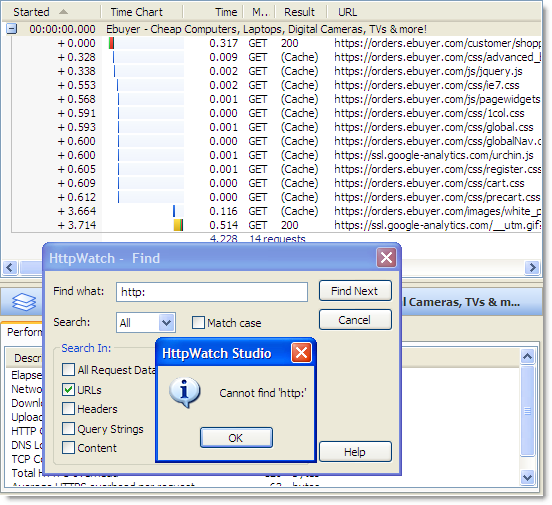Check the Content search option
This screenshot has height=505, width=552.
click(68, 448)
